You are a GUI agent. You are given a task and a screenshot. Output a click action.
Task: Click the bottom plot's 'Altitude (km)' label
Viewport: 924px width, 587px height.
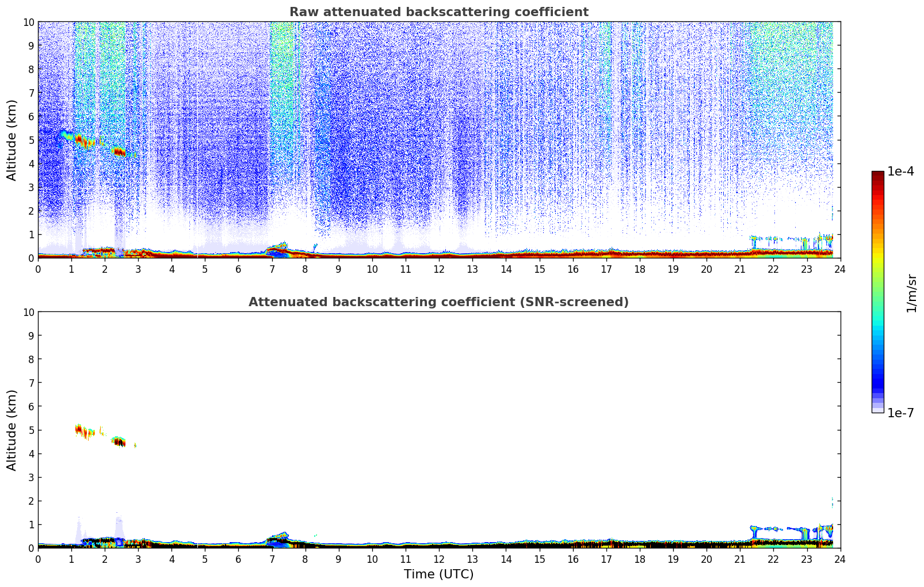click(x=12, y=430)
